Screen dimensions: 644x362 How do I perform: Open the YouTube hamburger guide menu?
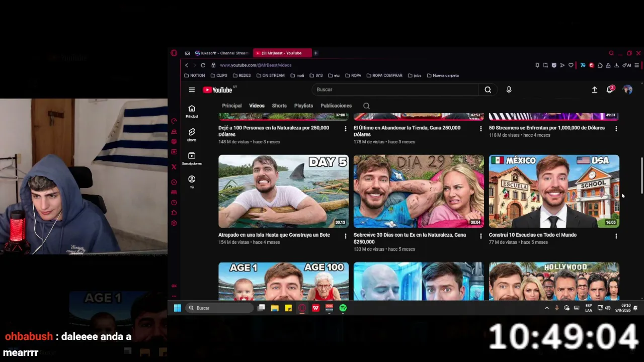pos(192,90)
